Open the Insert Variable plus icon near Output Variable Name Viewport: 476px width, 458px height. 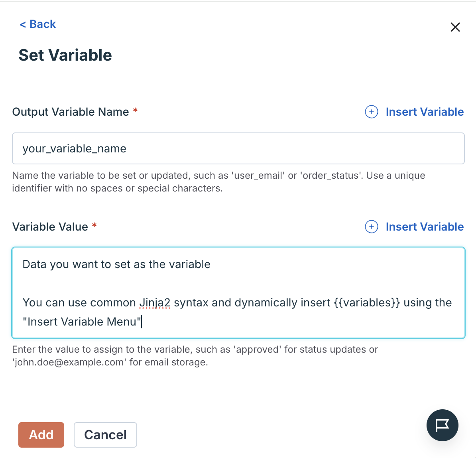[x=371, y=112]
